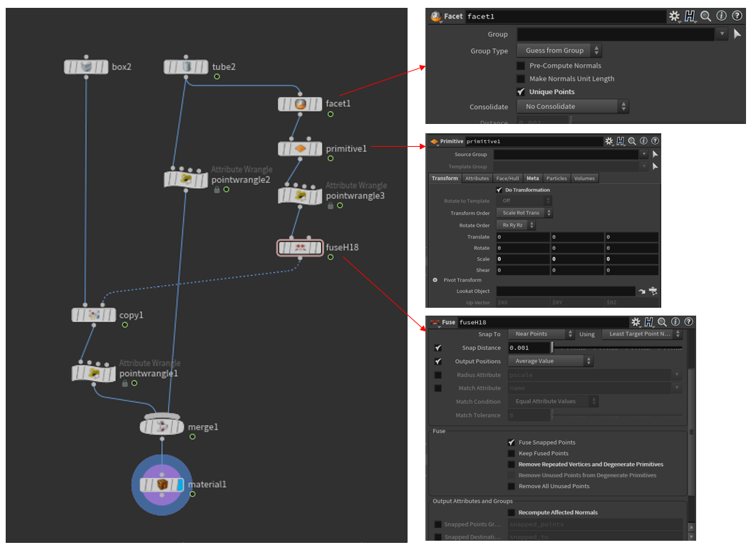Click the merge1 node icon
The image size is (756, 550).
pyautogui.click(x=162, y=427)
